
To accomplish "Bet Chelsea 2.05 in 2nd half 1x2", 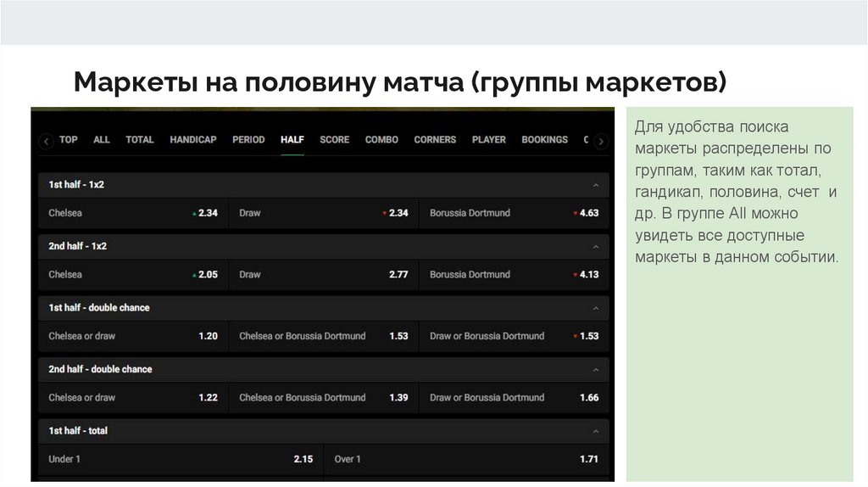I will tap(133, 275).
